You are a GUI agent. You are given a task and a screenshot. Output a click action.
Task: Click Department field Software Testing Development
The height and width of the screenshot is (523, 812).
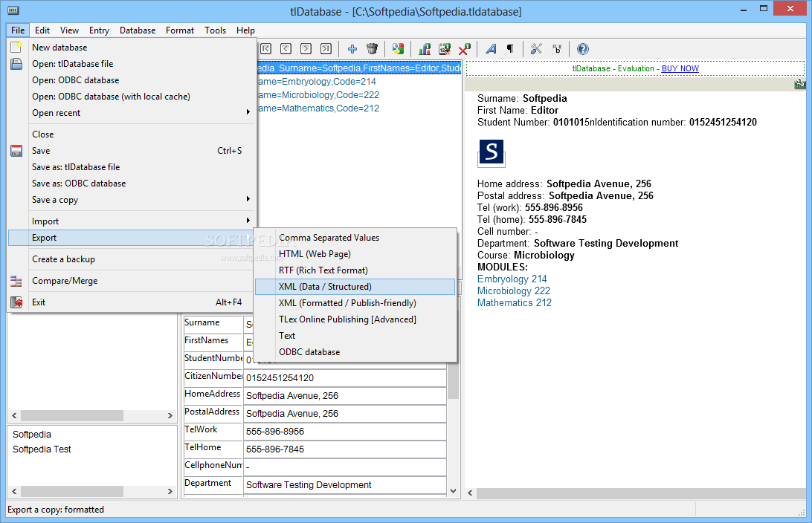point(345,485)
